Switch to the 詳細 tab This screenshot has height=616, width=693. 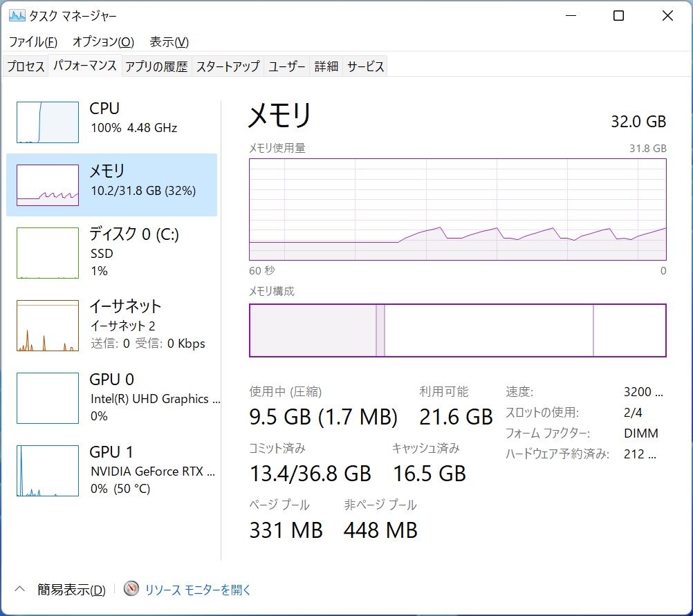coord(326,66)
